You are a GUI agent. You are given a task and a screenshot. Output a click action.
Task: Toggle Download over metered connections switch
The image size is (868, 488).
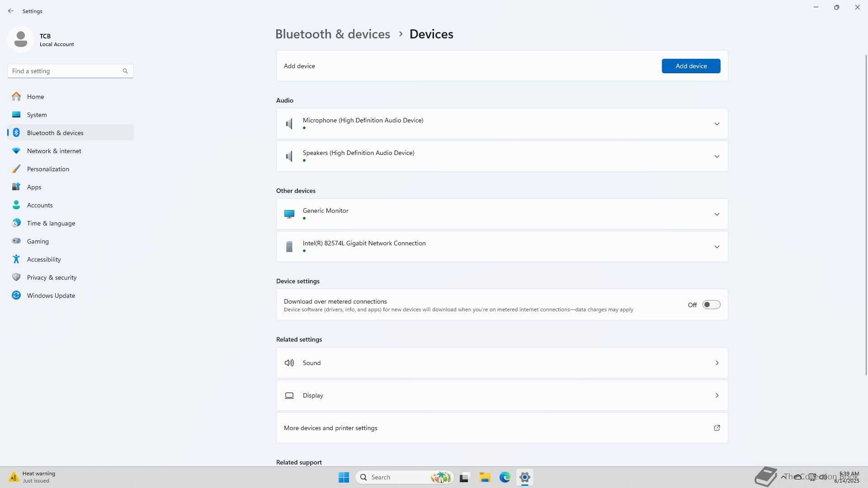pos(711,305)
